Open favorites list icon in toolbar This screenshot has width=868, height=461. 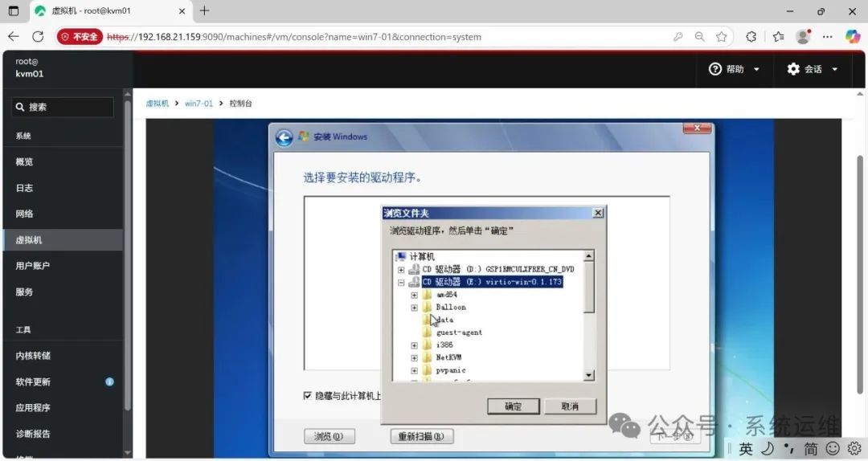point(778,36)
